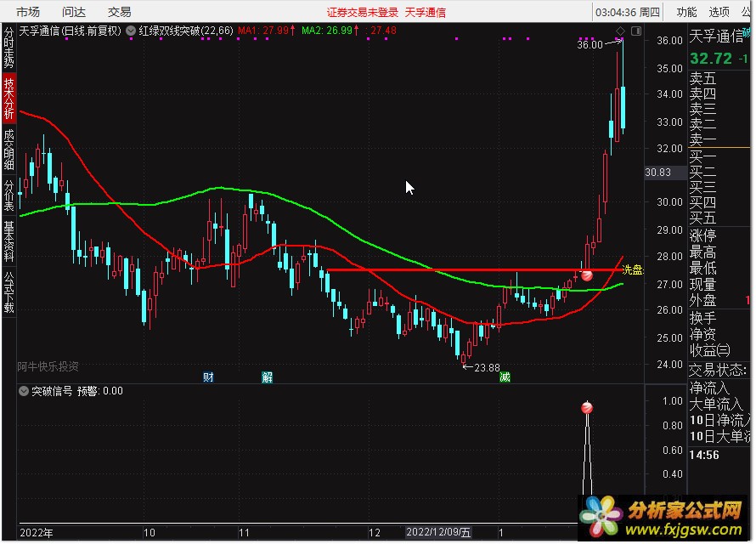756x544 pixels.
Task: Click the 突破信号 预警: 0.00 label
Action: point(77,391)
